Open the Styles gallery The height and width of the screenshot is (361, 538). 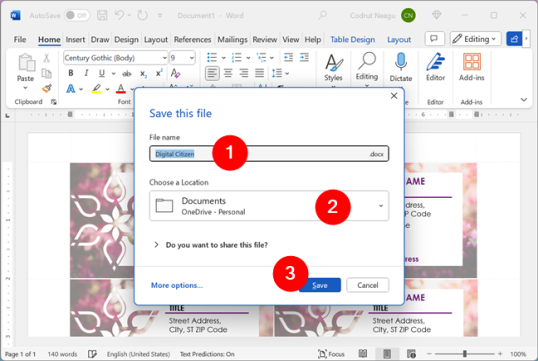coord(333,68)
